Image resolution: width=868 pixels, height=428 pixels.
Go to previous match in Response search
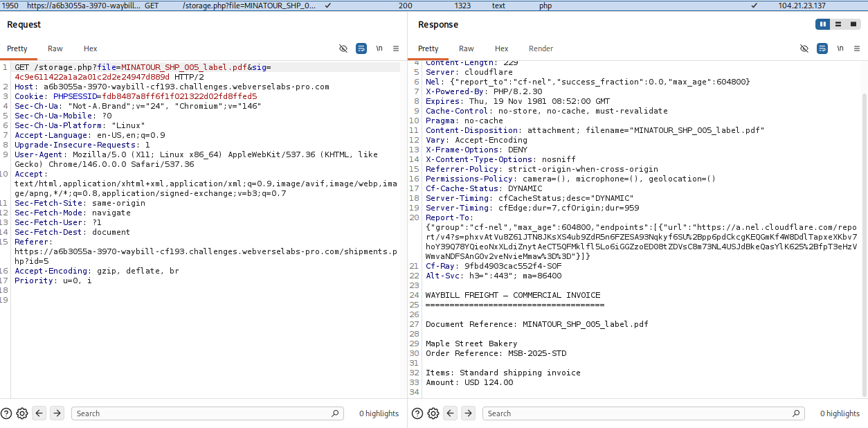451,413
